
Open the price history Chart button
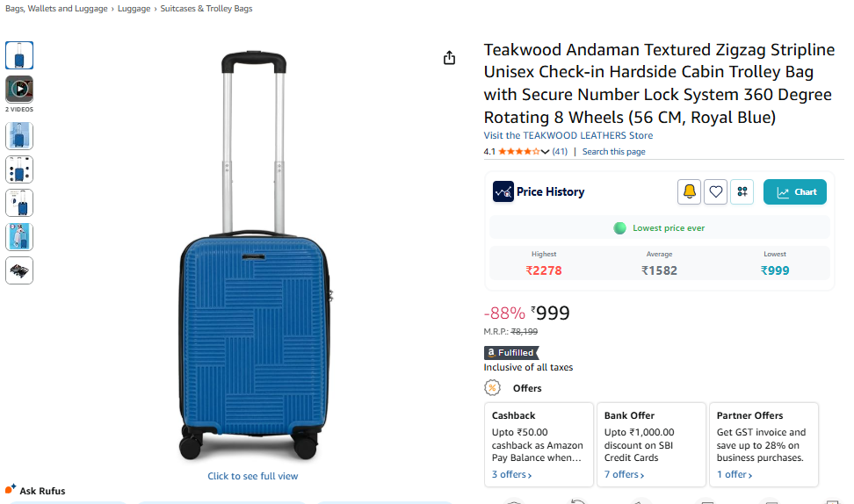tap(794, 191)
